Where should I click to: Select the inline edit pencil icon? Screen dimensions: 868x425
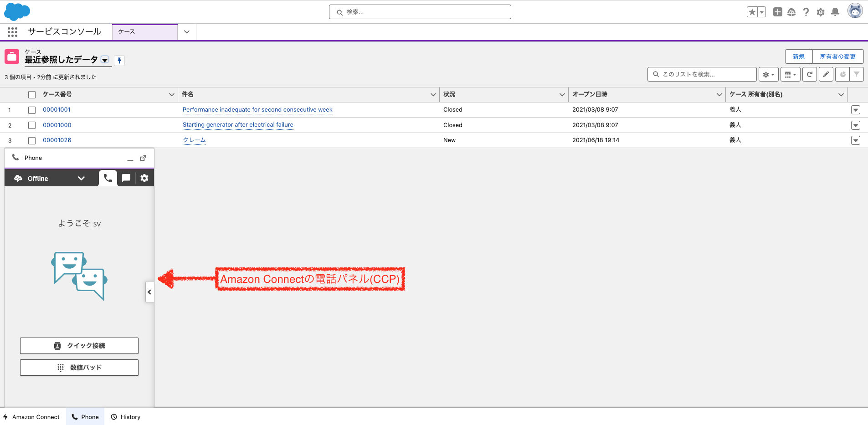(826, 74)
